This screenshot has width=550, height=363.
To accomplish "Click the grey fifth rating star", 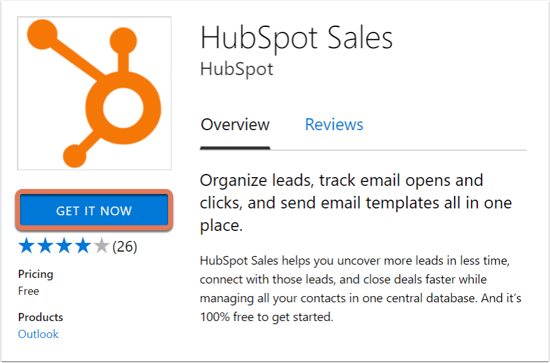I will [102, 246].
